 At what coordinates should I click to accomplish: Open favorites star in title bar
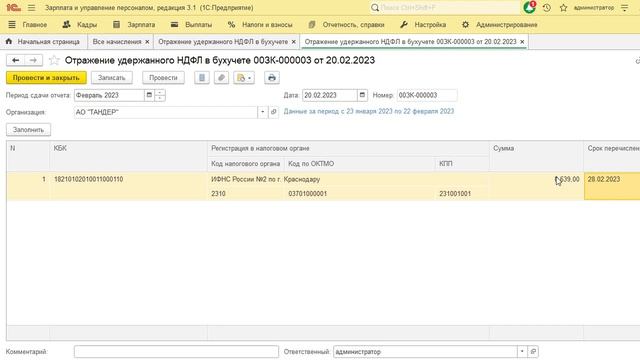coord(564,8)
